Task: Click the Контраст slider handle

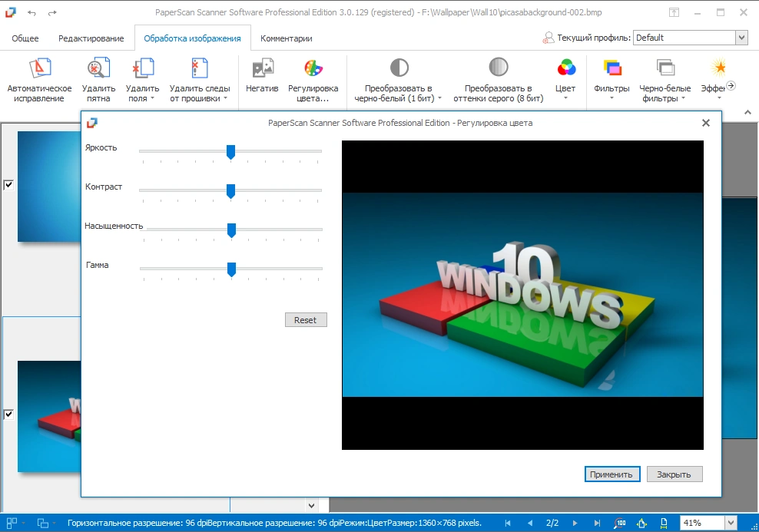Action: [x=231, y=191]
